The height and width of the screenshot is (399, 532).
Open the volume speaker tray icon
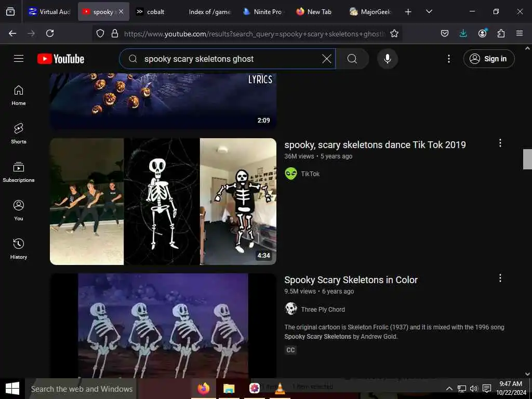[474, 389]
